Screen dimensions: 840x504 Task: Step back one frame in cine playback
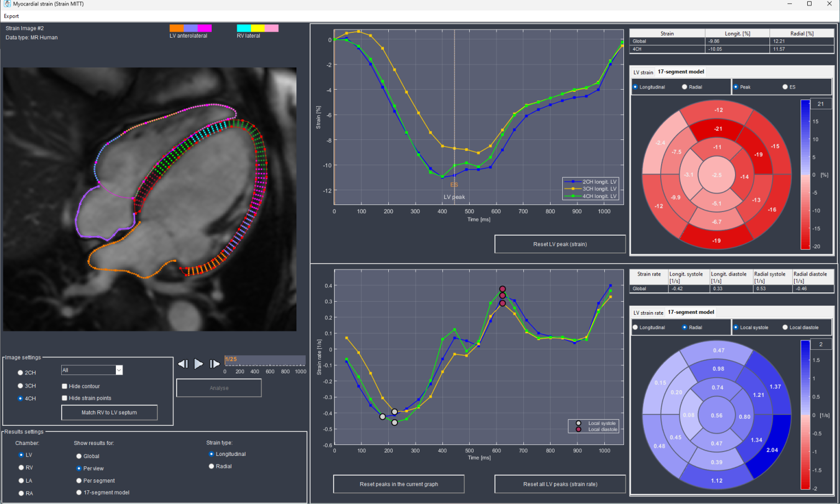click(183, 364)
